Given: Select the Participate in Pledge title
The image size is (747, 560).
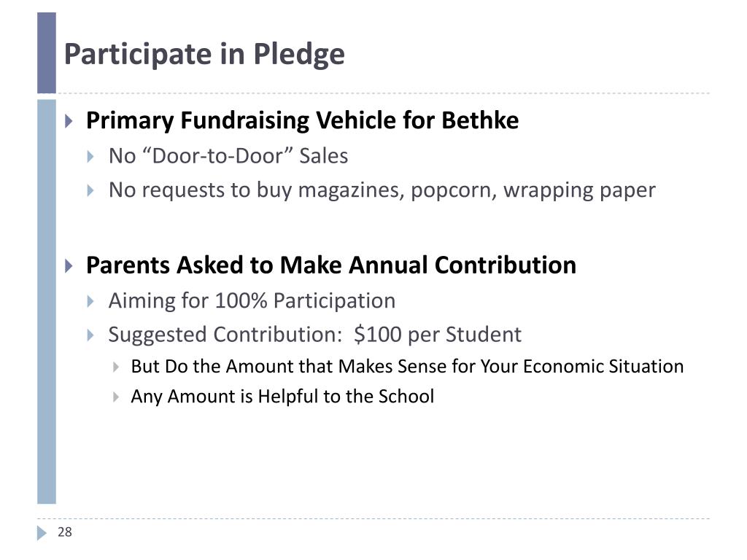Looking at the screenshot, I should (204, 54).
